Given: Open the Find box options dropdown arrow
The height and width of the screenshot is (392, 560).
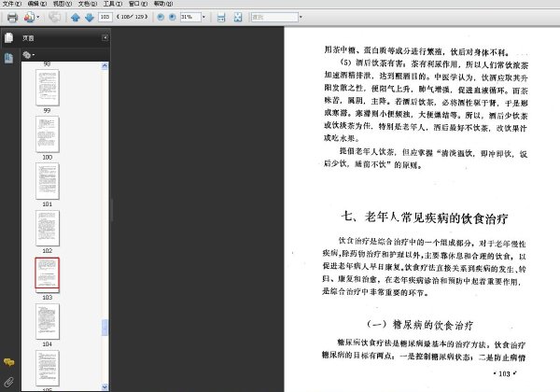Looking at the screenshot, I should pos(301,17).
